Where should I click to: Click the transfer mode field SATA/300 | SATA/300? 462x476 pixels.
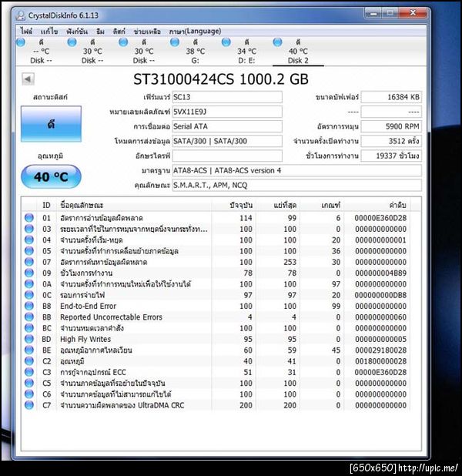227,141
